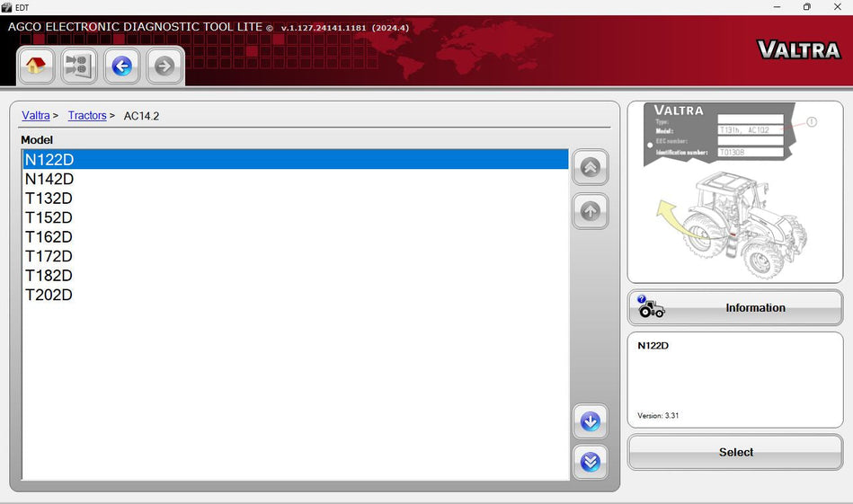Viewport: 853px width, 504px height.
Task: Select the T152D model entry
Action: click(x=49, y=218)
